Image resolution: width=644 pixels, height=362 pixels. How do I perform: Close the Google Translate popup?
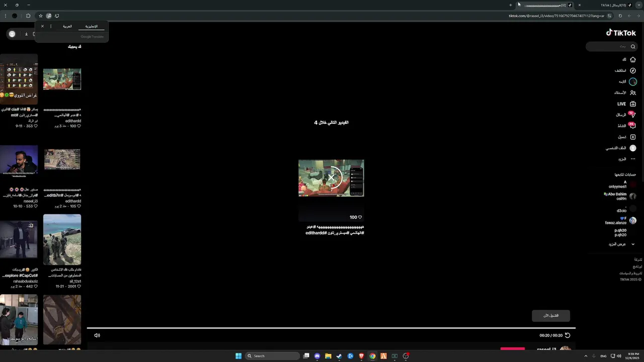pyautogui.click(x=42, y=26)
